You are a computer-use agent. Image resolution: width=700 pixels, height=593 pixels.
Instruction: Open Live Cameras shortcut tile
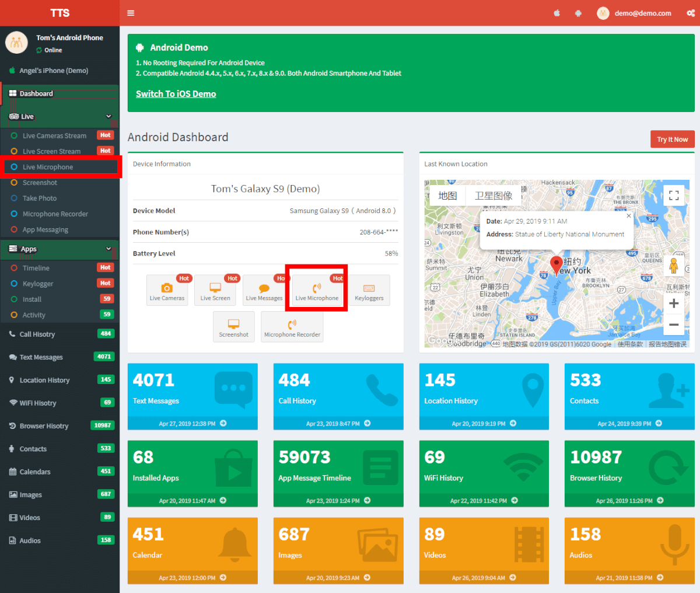click(x=167, y=290)
